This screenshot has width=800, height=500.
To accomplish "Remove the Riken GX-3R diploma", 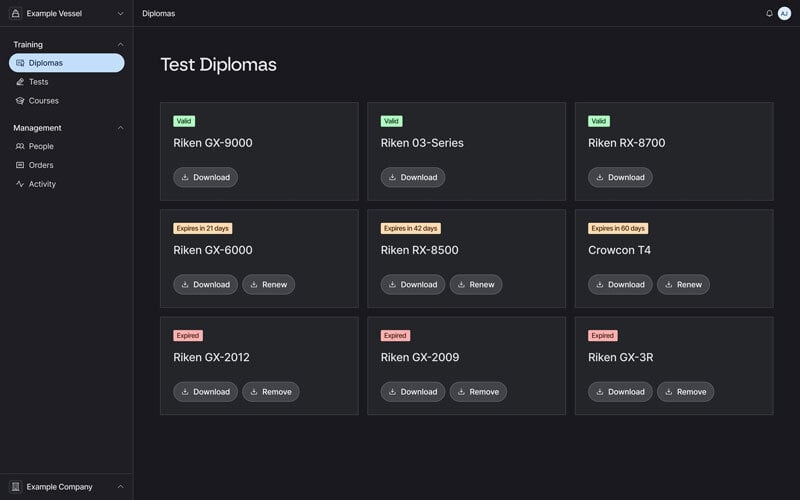I will [685, 392].
